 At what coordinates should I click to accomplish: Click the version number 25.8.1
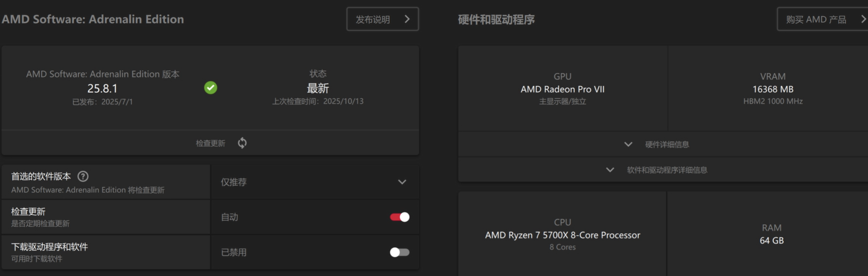click(x=102, y=88)
